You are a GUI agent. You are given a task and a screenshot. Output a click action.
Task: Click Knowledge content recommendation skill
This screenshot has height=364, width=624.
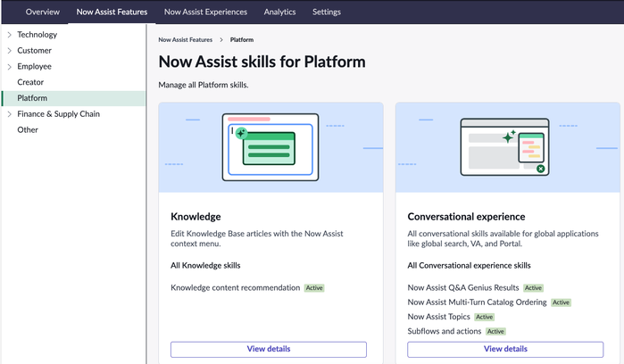(235, 287)
